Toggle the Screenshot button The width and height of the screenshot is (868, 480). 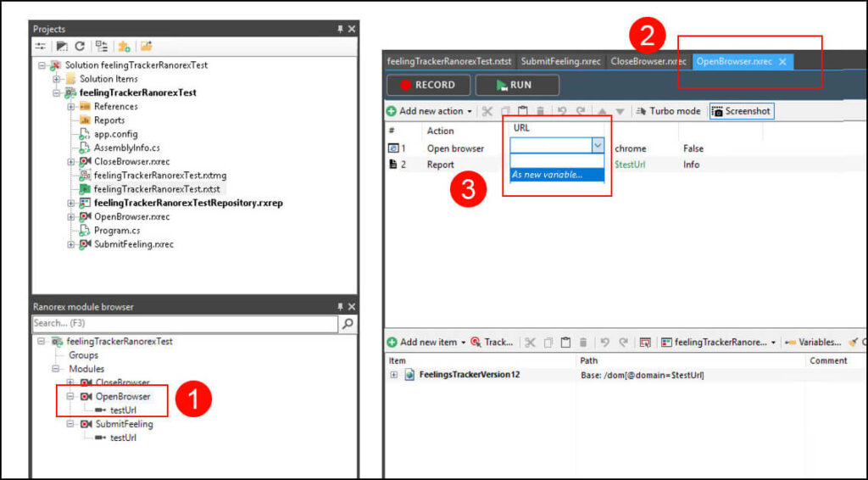coord(742,111)
